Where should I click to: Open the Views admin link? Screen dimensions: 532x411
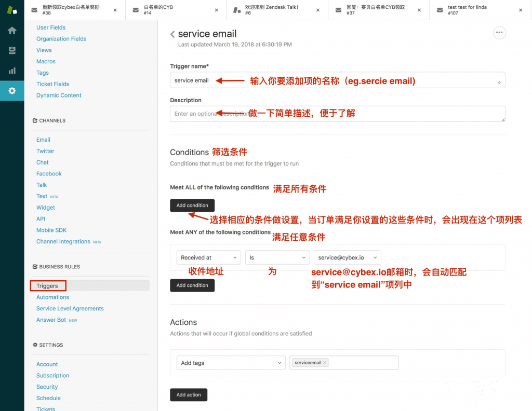pos(44,50)
